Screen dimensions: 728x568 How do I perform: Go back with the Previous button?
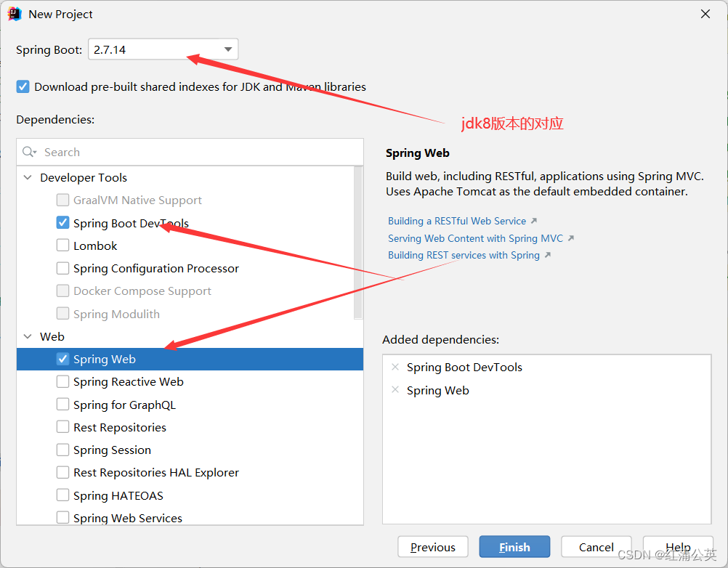click(433, 547)
